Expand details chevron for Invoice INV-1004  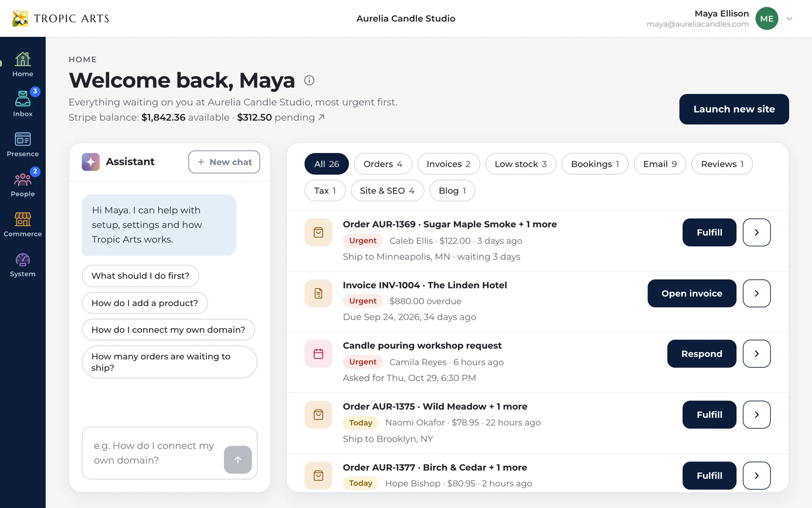pos(757,293)
